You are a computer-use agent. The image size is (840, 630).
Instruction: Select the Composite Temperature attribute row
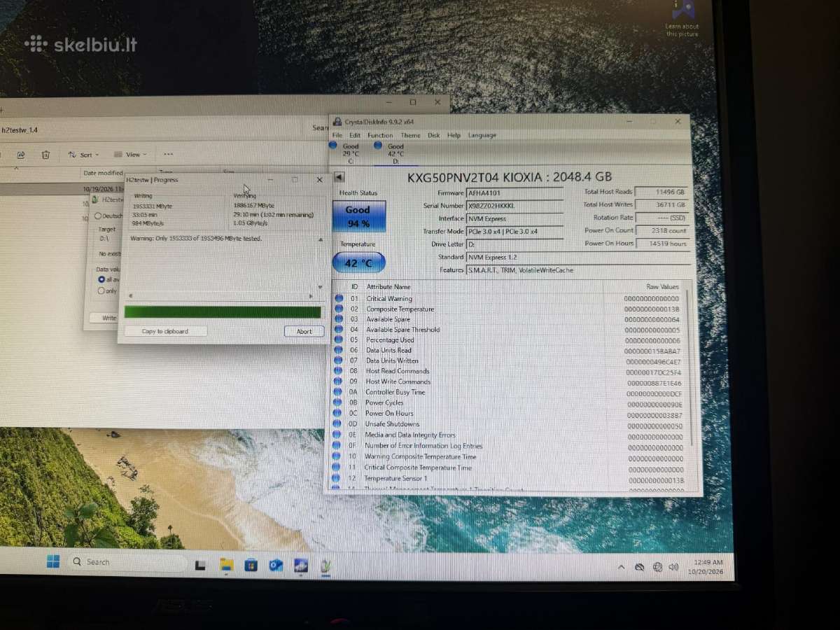pyautogui.click(x=509, y=309)
